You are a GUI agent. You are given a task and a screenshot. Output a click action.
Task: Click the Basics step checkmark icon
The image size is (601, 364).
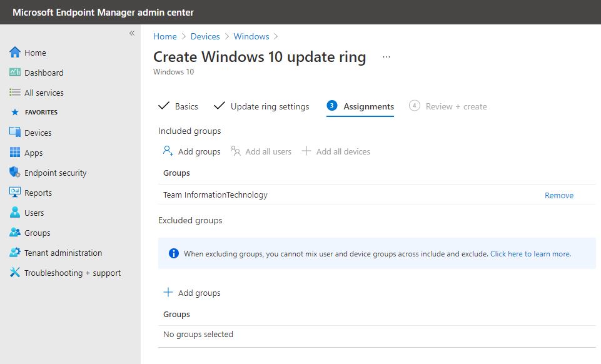[164, 105]
